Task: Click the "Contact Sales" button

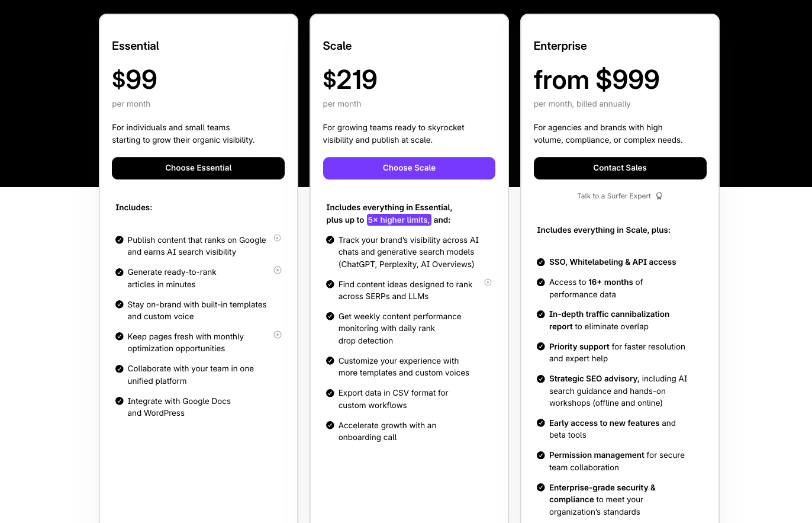Action: click(x=620, y=168)
